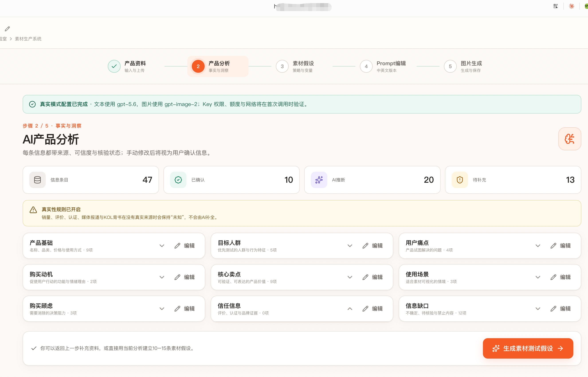Click the warning triangle in 真实性规则 banner
This screenshot has height=377, width=588.
[x=33, y=210]
